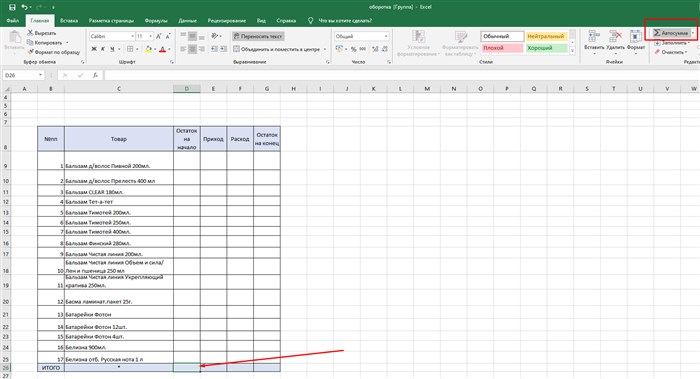
Task: Apply the Плохой cell style
Action: 502,48
